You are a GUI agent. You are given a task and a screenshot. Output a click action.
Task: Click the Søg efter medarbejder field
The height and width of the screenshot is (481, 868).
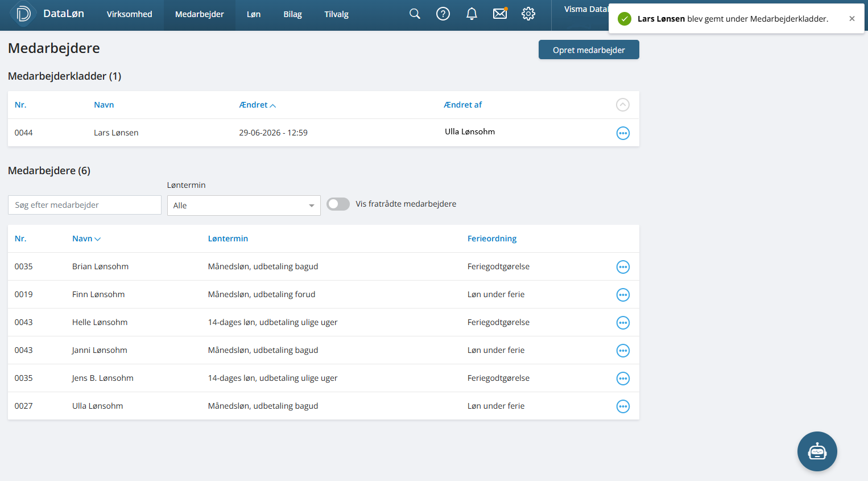tap(85, 205)
